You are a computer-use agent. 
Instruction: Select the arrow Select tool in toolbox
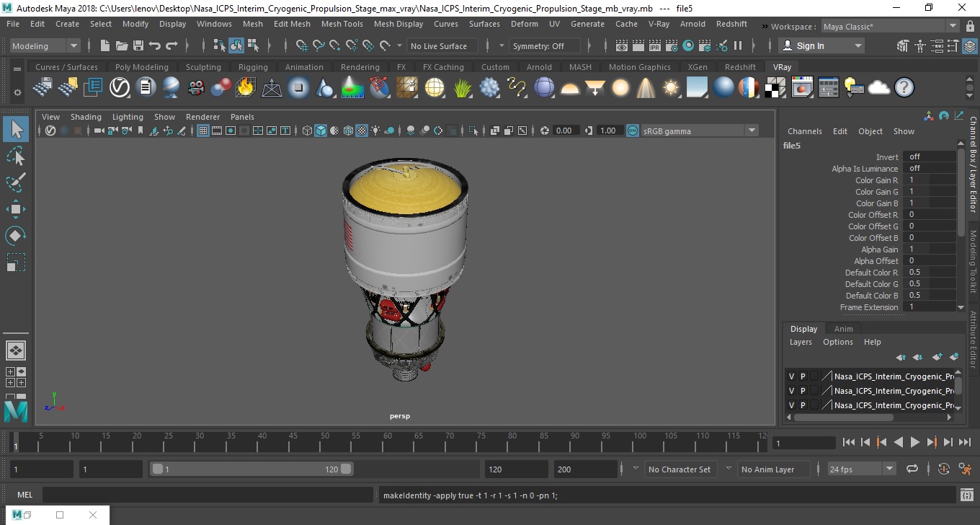click(x=16, y=129)
